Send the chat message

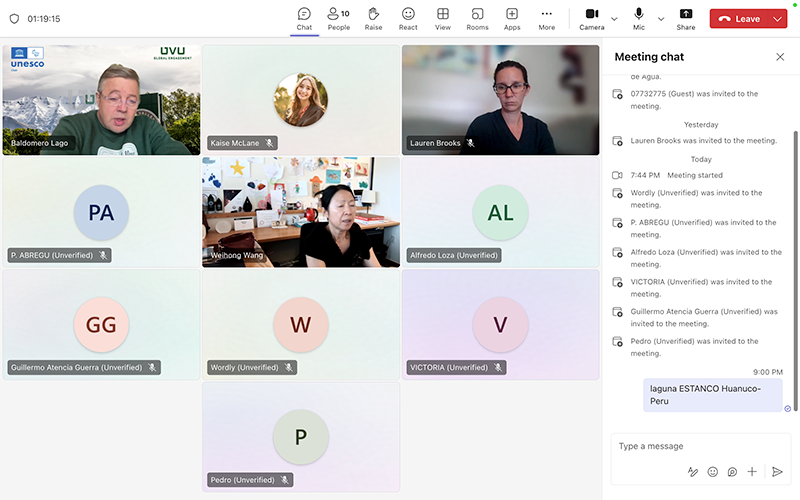point(777,471)
